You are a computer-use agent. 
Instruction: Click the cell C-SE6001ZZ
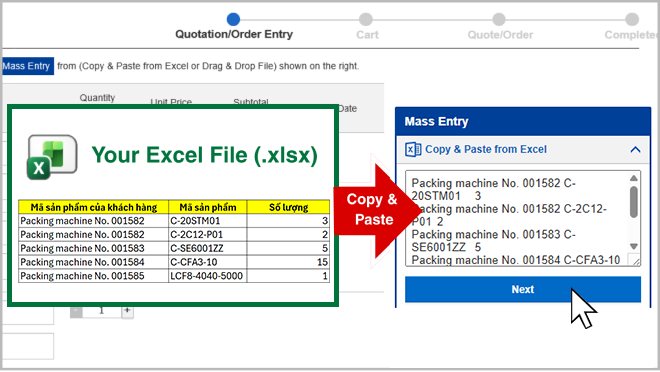click(208, 248)
